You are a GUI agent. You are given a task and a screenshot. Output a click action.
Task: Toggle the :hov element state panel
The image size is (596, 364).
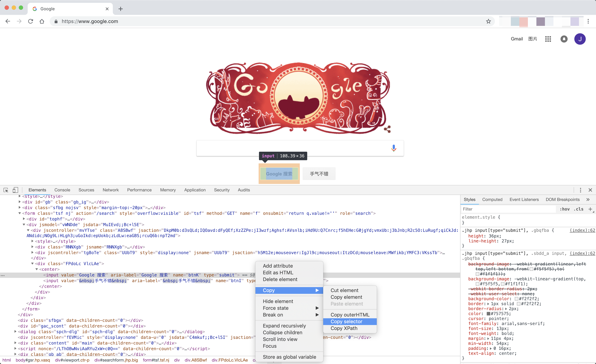click(565, 209)
